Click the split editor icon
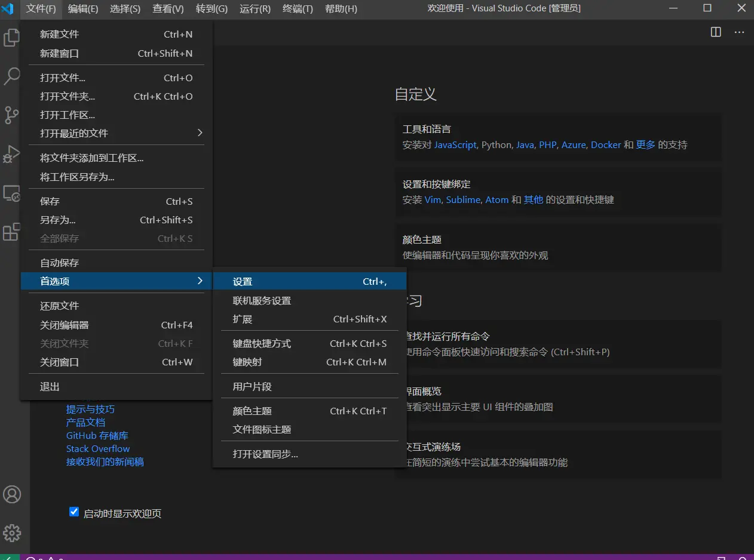The image size is (754, 560). 716,32
